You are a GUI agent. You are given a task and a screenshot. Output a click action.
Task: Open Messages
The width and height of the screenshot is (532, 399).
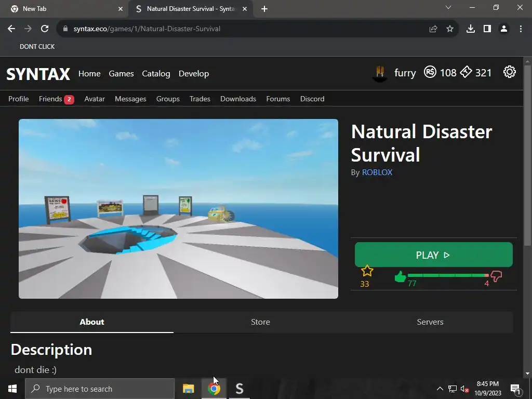coord(130,99)
